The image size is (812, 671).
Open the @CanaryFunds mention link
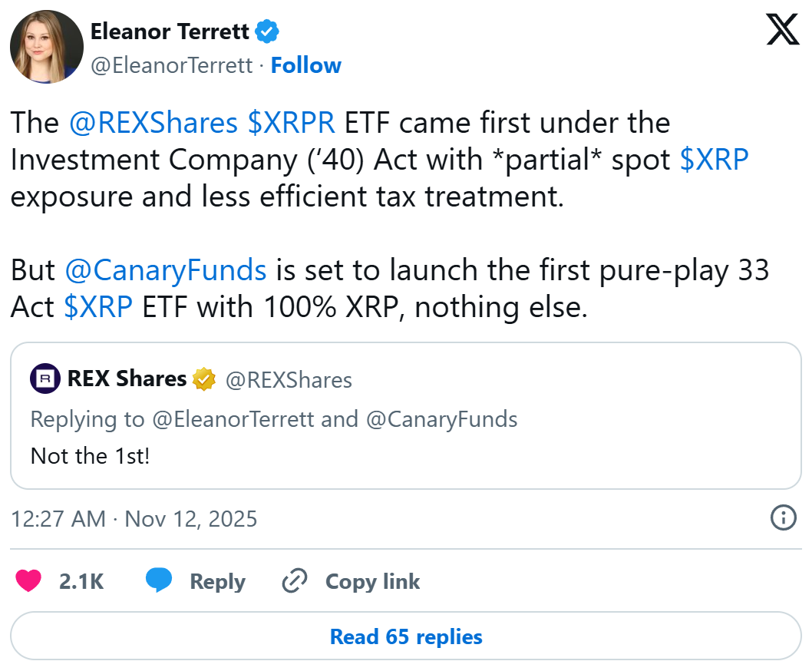click(166, 270)
